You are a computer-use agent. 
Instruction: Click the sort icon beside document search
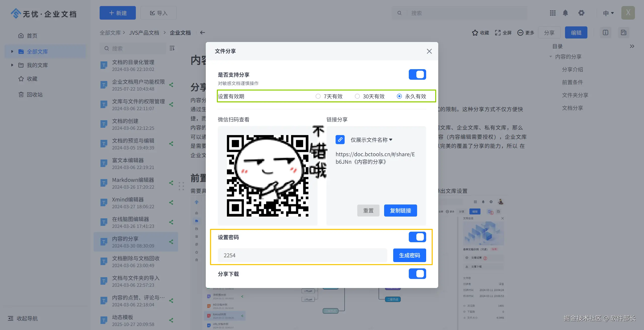(x=172, y=48)
